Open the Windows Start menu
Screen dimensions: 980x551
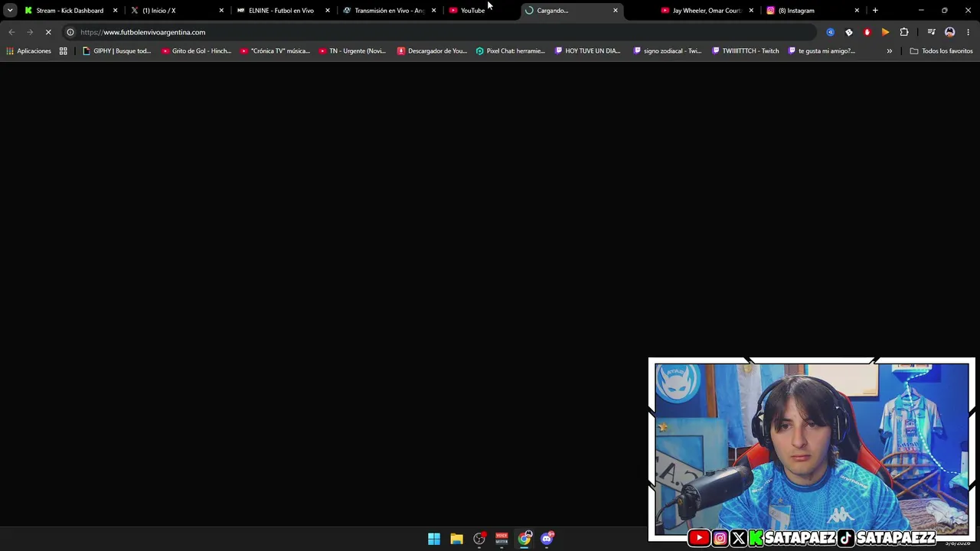tap(434, 539)
